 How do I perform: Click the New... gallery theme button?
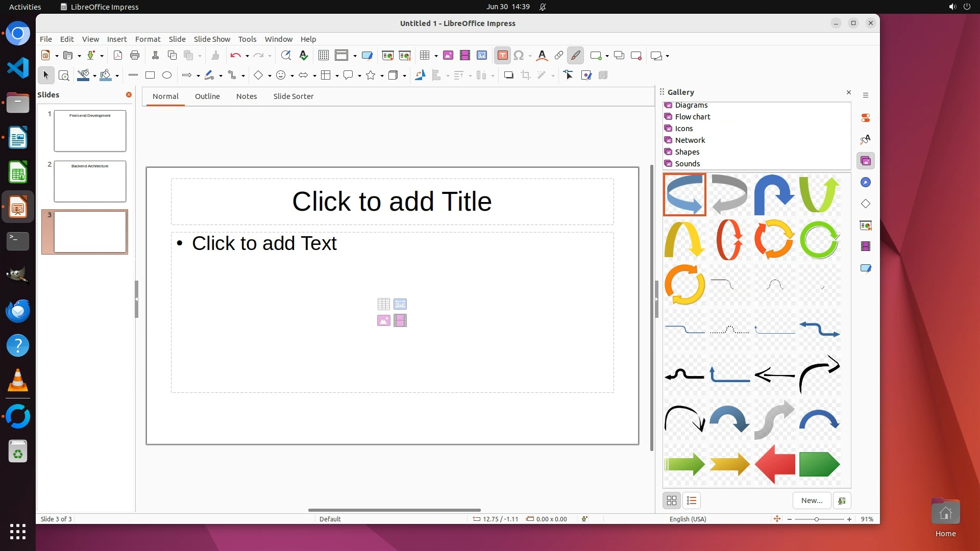812,501
